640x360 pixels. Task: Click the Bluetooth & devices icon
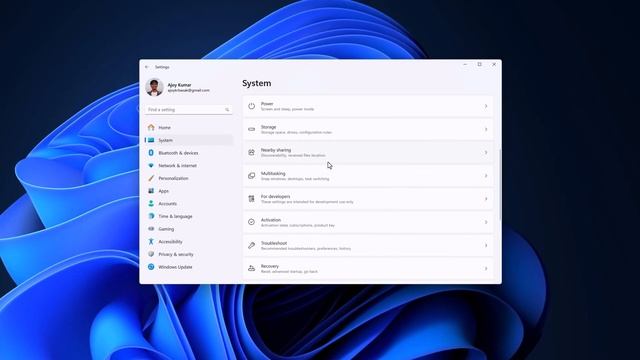click(151, 153)
